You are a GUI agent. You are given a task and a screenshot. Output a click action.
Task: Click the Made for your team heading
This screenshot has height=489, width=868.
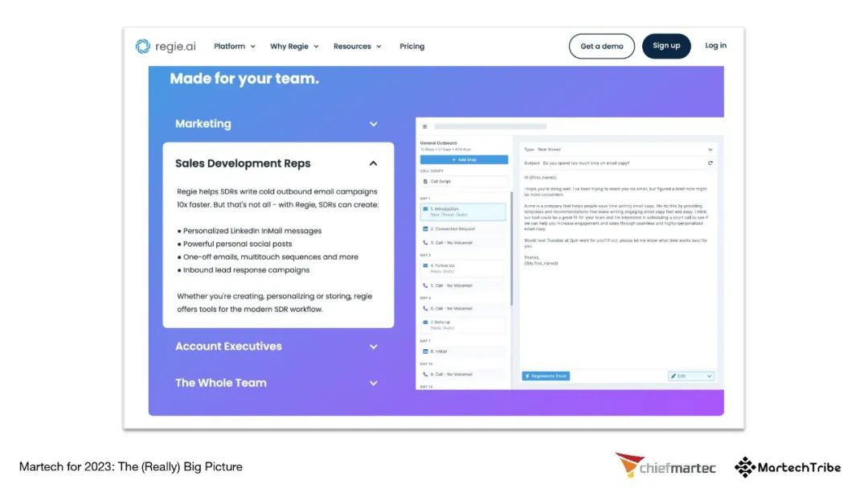tap(244, 79)
